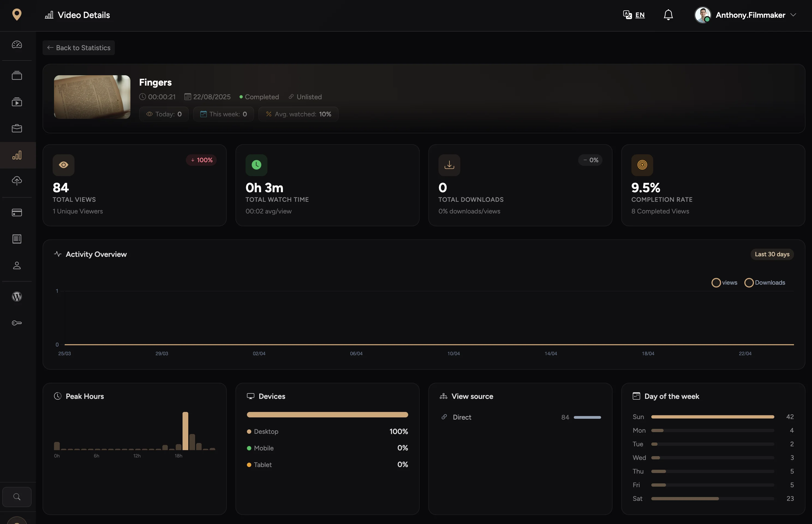Open the API key icon in sidebar
Screen dimensions: 812x524
(17, 323)
